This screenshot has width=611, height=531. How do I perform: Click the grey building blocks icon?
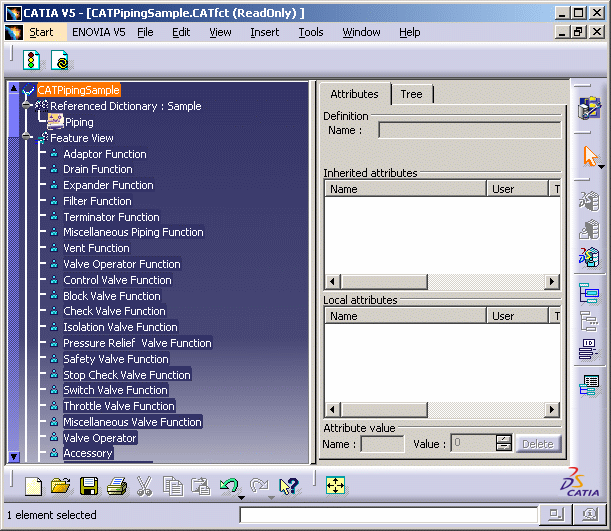pos(589,229)
